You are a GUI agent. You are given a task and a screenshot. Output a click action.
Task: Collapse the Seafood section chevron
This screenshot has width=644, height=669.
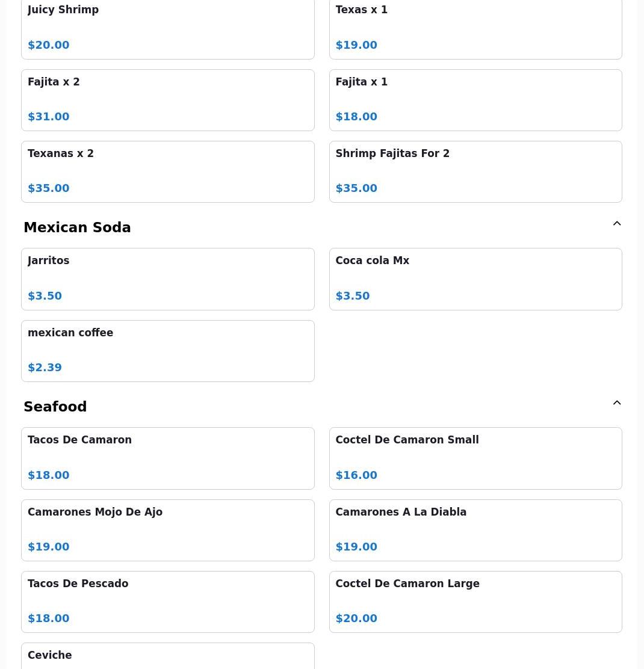[617, 403]
